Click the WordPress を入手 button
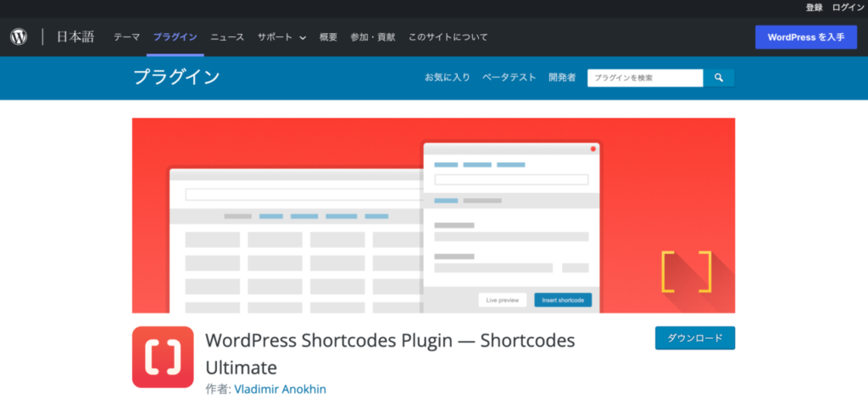 click(806, 37)
